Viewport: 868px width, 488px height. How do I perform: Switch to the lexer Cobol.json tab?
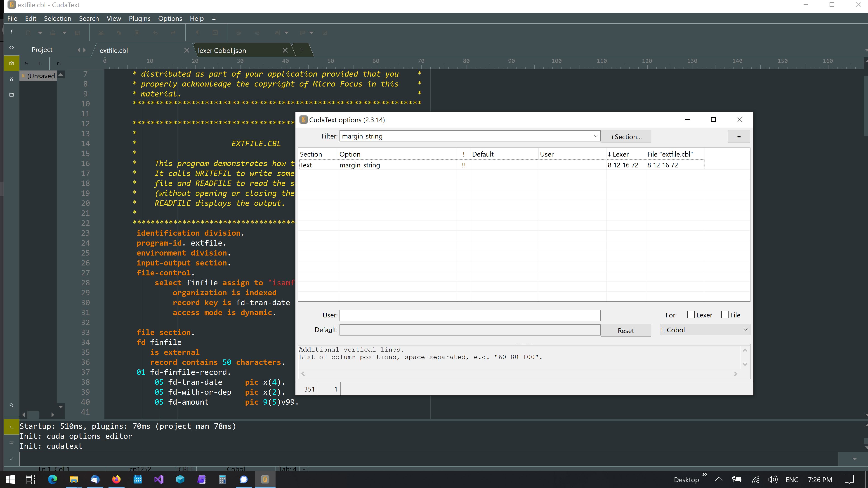(222, 51)
